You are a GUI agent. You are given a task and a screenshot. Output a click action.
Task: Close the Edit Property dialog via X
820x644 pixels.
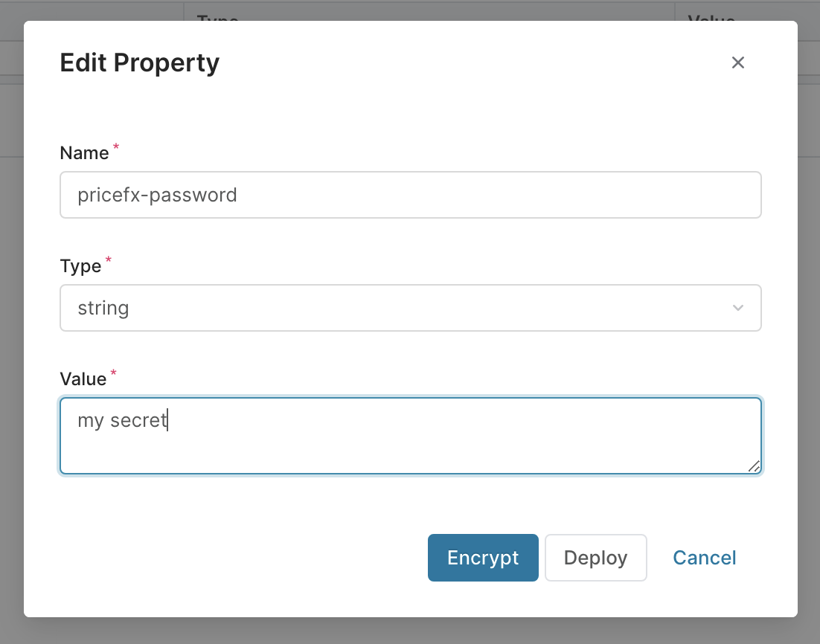(738, 62)
